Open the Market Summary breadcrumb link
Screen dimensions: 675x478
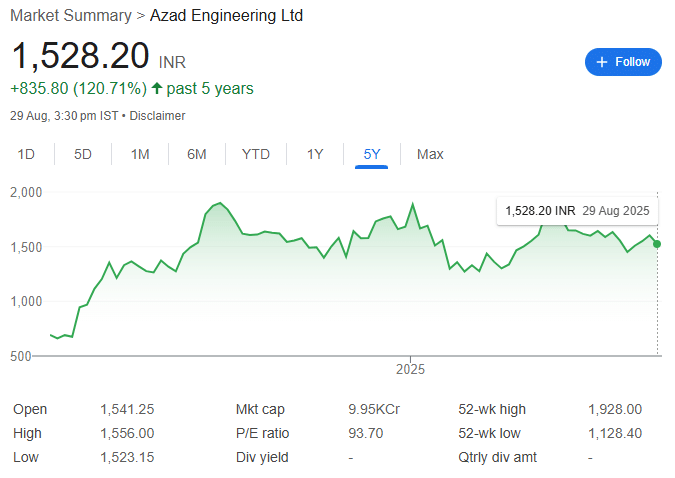coord(71,16)
